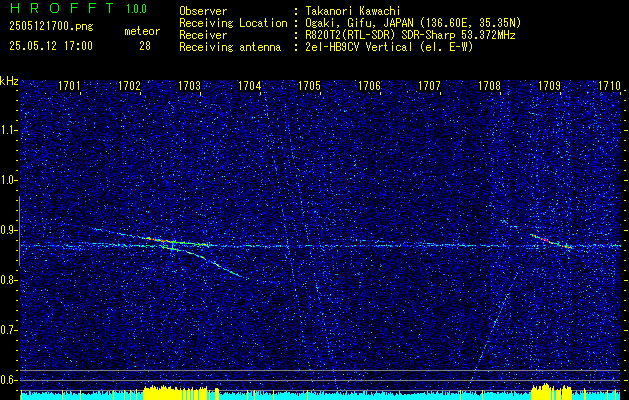Click the meteor label

142,31
